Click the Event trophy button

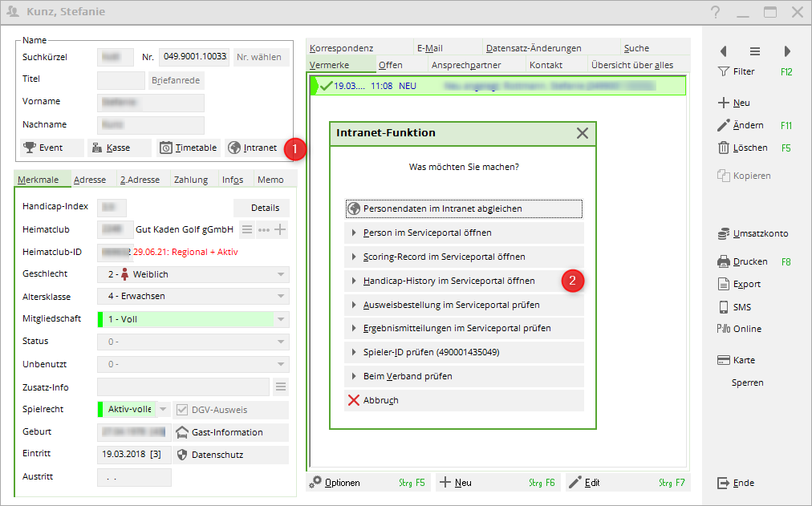pyautogui.click(x=51, y=148)
